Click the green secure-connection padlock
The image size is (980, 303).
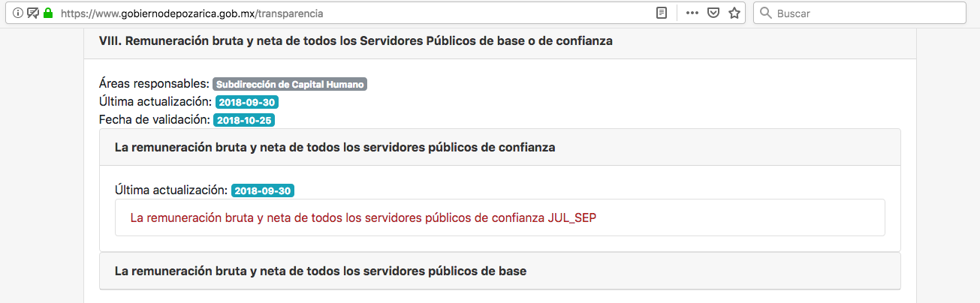pos(48,13)
